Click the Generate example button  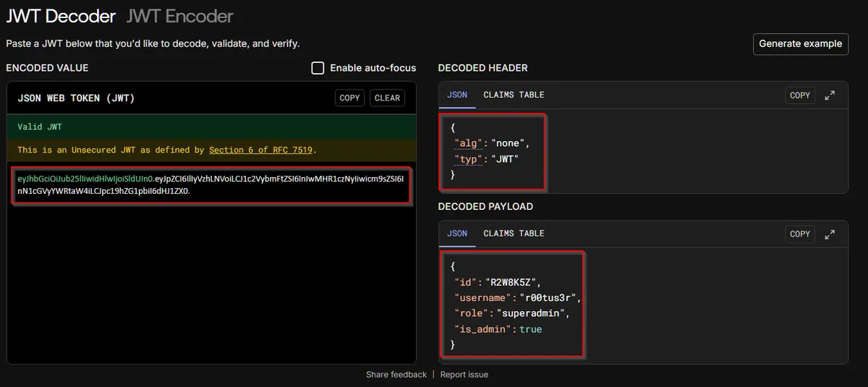(801, 43)
